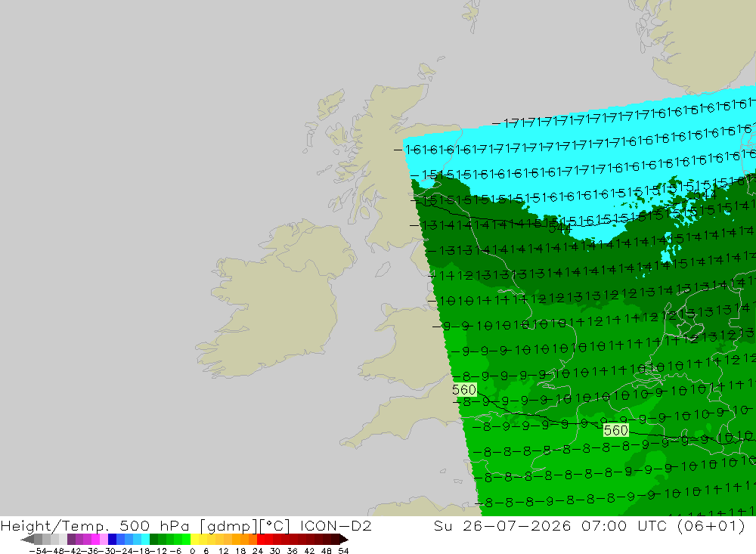Click the dark purple legend swatch
This screenshot has height=554, width=756.
[x=71, y=540]
